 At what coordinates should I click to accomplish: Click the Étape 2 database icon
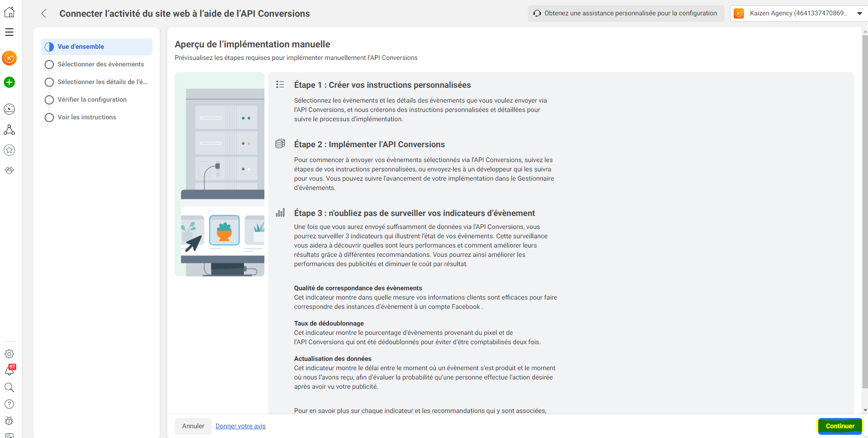pyautogui.click(x=280, y=144)
